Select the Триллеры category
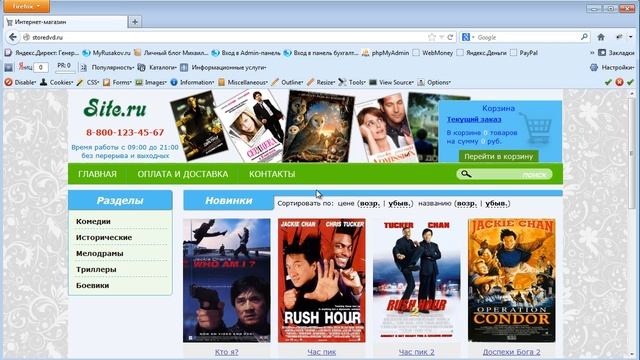640x360 pixels. pyautogui.click(x=96, y=269)
